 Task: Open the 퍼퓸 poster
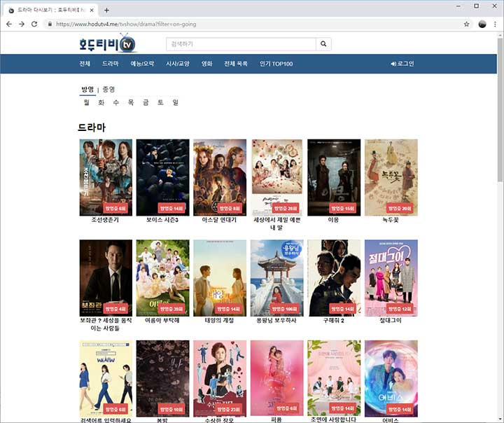(x=276, y=378)
